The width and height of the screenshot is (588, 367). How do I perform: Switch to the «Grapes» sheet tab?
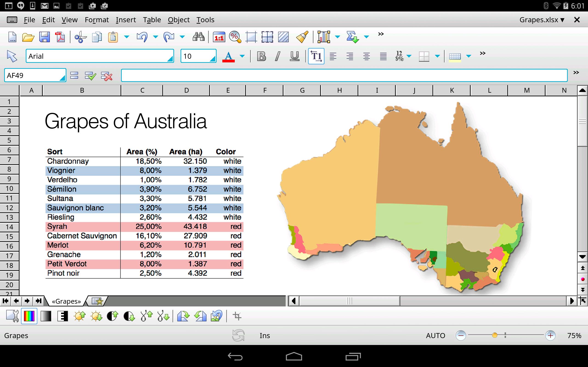pos(66,301)
